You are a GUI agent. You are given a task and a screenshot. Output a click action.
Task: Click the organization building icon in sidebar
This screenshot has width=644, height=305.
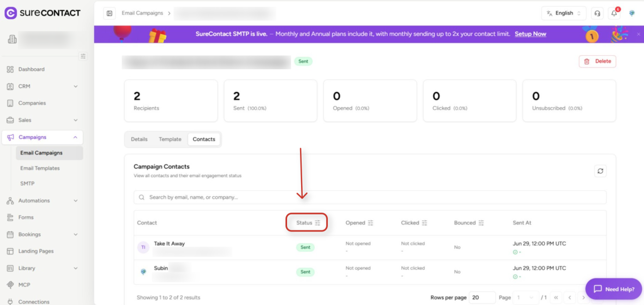coord(12,40)
